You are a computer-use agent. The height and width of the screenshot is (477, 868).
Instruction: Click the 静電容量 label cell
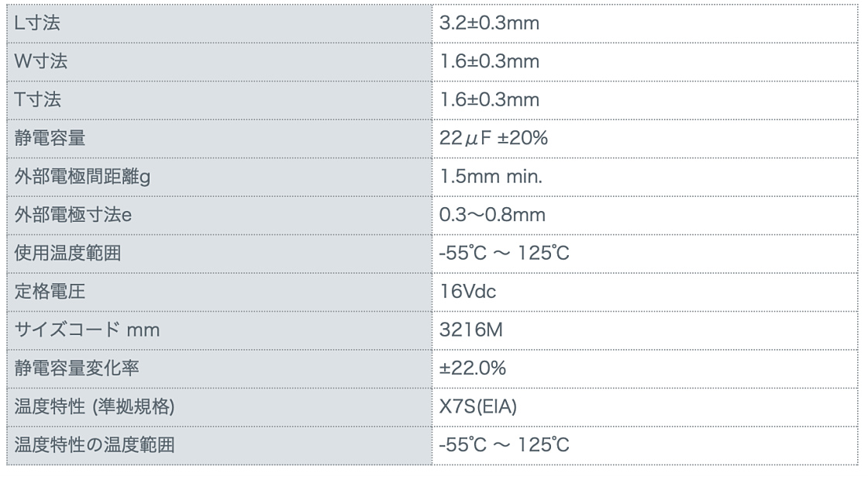click(x=50, y=138)
